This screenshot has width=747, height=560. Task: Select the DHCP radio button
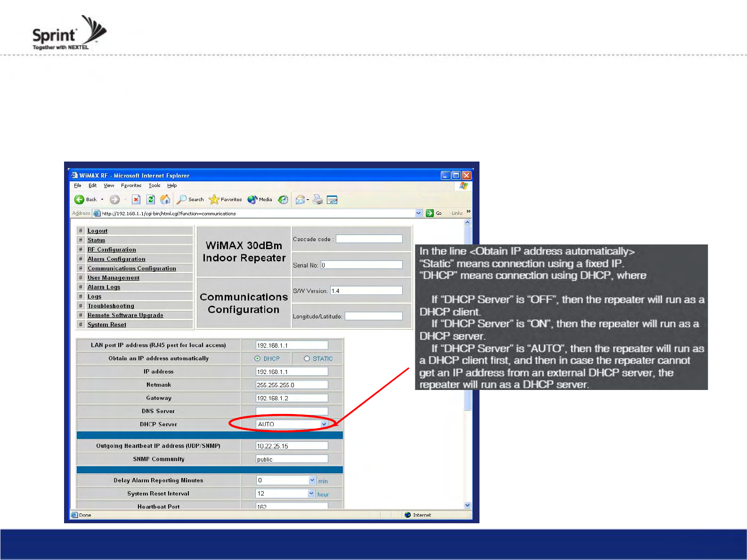pyautogui.click(x=258, y=358)
